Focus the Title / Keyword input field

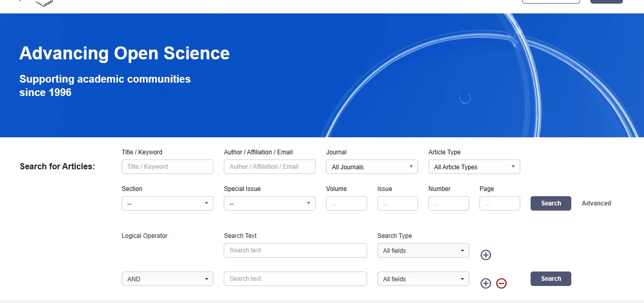[x=168, y=167]
